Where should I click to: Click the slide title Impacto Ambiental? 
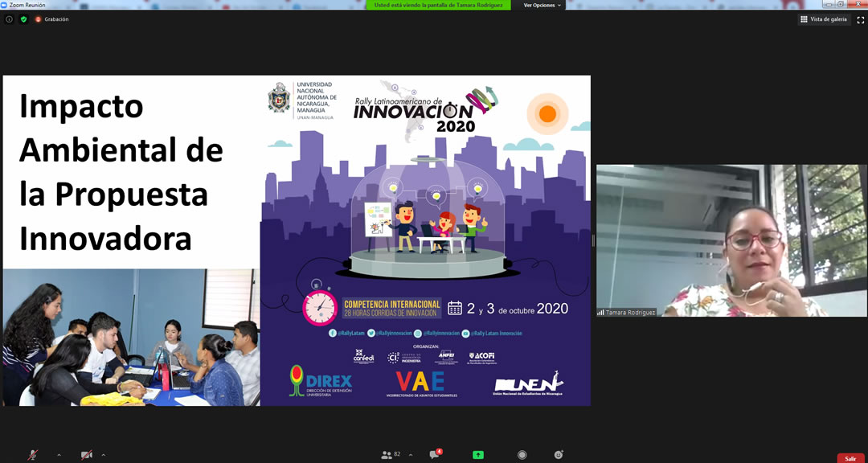coord(121,173)
